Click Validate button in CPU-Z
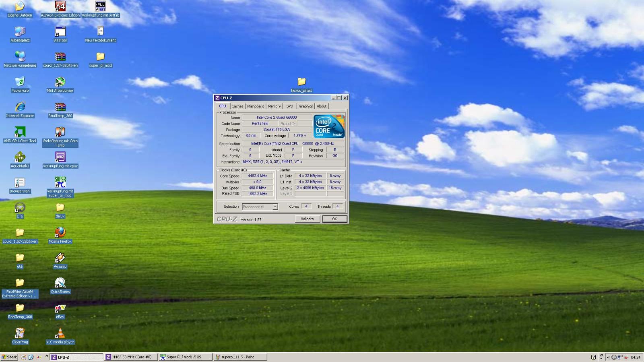This screenshot has width=644, height=362. tap(307, 219)
